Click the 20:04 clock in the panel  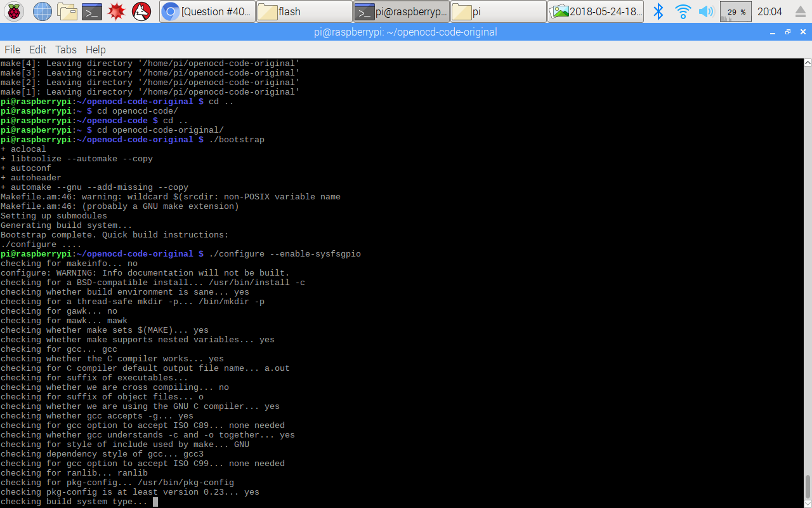pyautogui.click(x=769, y=11)
